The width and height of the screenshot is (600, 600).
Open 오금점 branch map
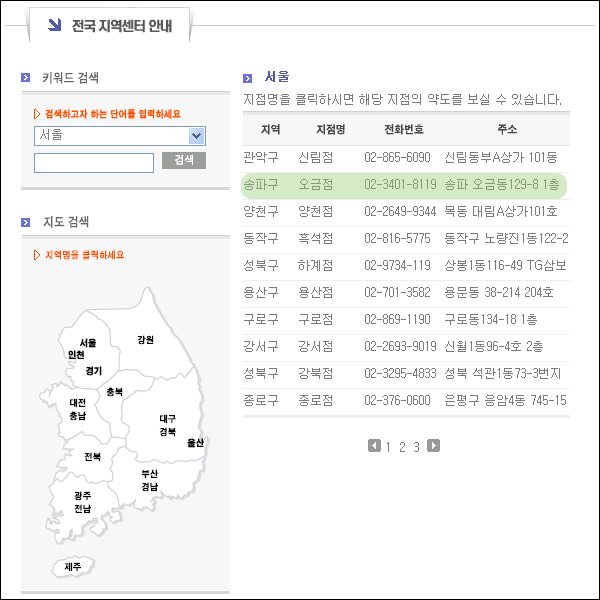pos(316,184)
